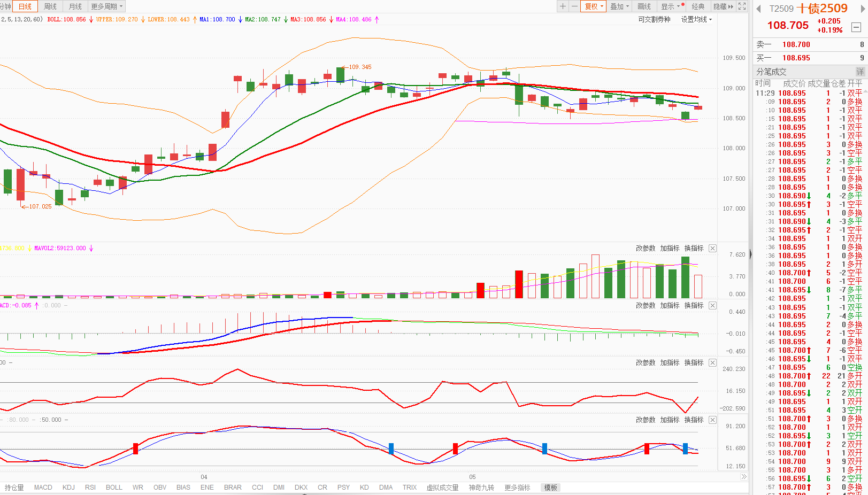The width and height of the screenshot is (868, 495).
Task: Select the KDJ indicator tab
Action: [x=68, y=488]
